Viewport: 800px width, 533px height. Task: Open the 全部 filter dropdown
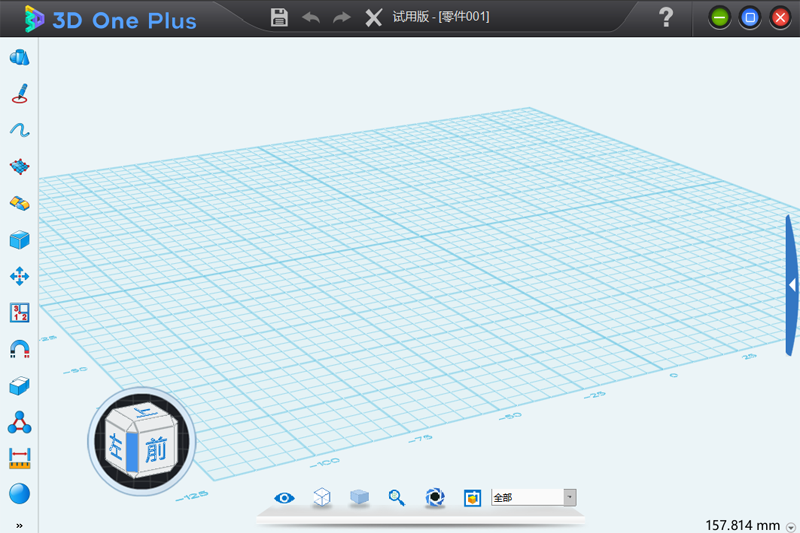pyautogui.click(x=570, y=497)
